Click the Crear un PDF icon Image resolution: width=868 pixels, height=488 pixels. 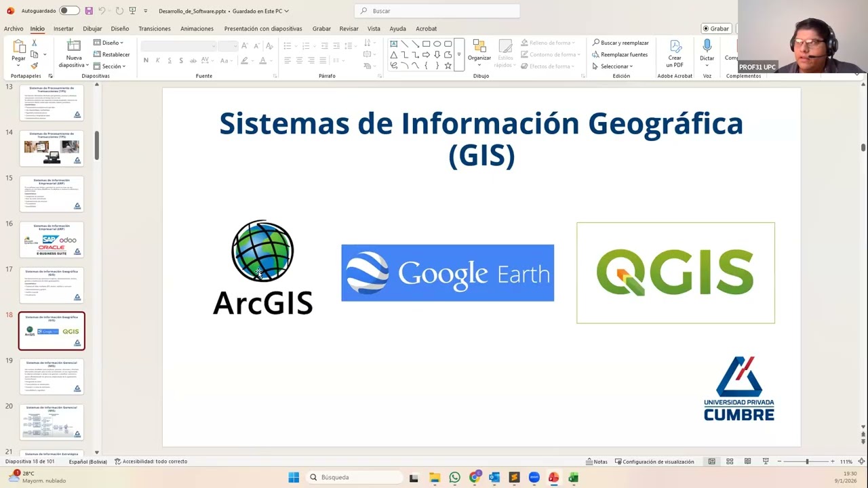coord(675,46)
